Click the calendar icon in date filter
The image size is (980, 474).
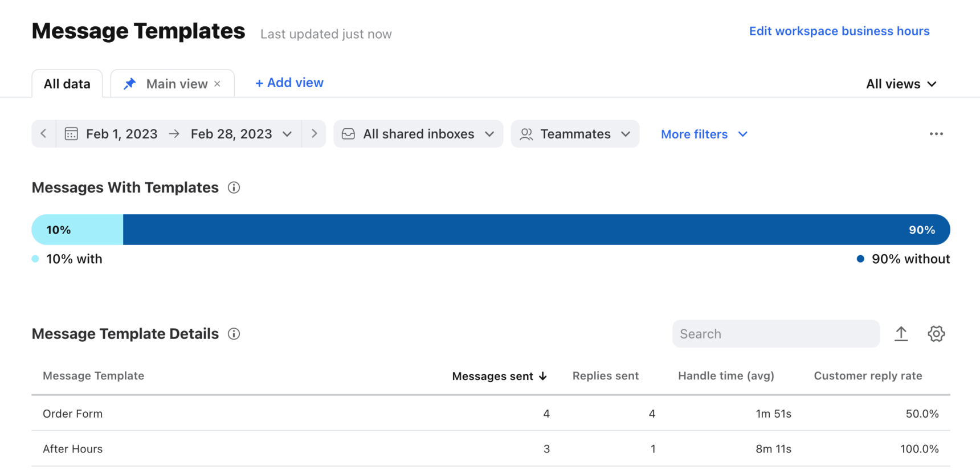[71, 134]
